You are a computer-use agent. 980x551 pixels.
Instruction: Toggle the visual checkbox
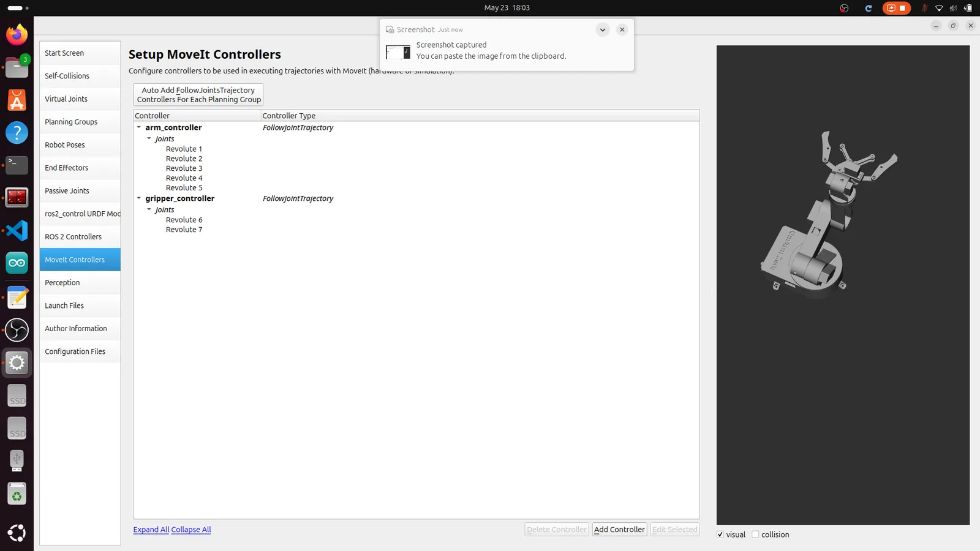[720, 534]
